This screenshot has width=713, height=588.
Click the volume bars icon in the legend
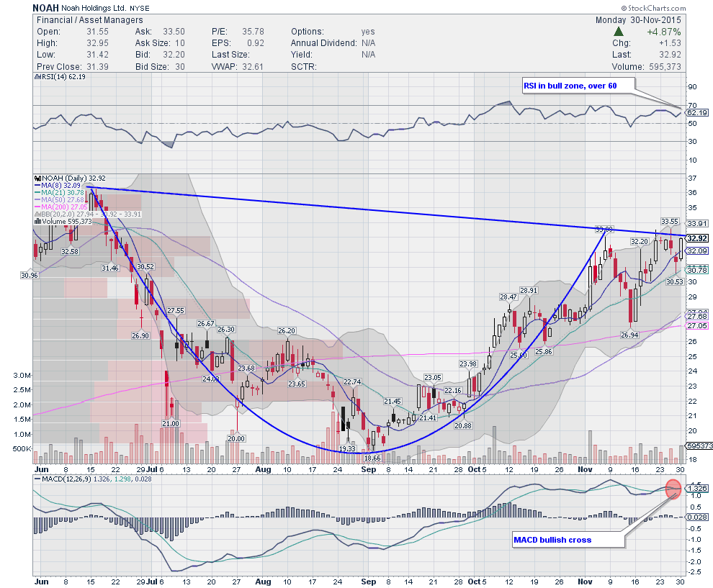[x=37, y=221]
